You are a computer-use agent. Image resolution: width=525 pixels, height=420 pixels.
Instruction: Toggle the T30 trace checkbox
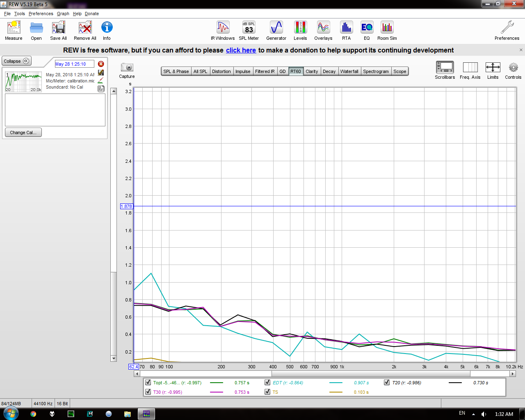pos(148,392)
